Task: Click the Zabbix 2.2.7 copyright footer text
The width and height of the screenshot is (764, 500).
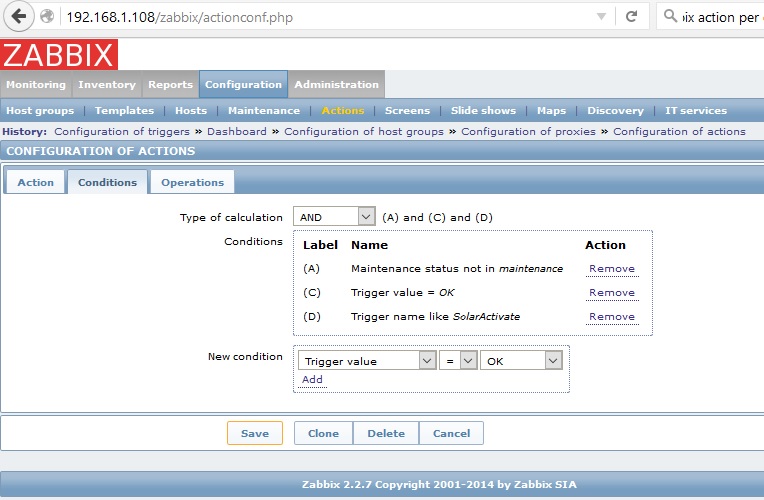Action: tap(439, 484)
